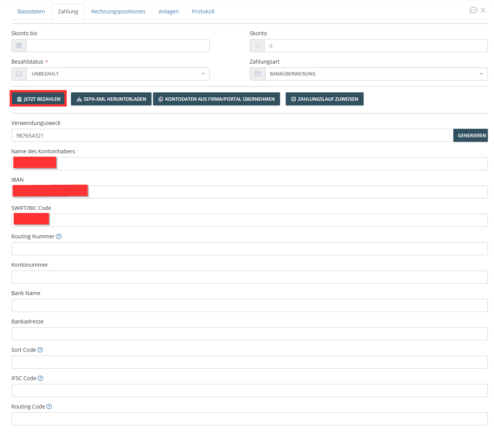Image resolution: width=494 pixels, height=448 pixels.
Task: Click the Name des Kontoinhabers field
Action: (250, 164)
